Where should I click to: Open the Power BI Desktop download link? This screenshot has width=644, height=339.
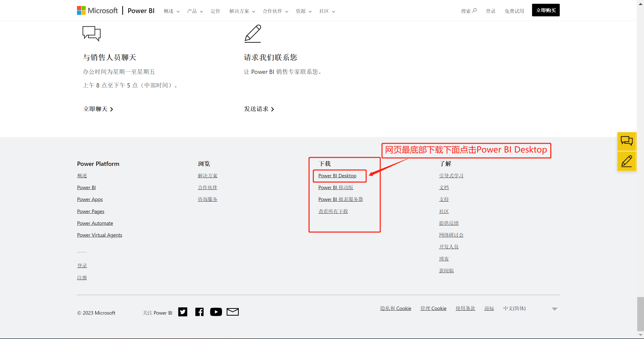(337, 176)
